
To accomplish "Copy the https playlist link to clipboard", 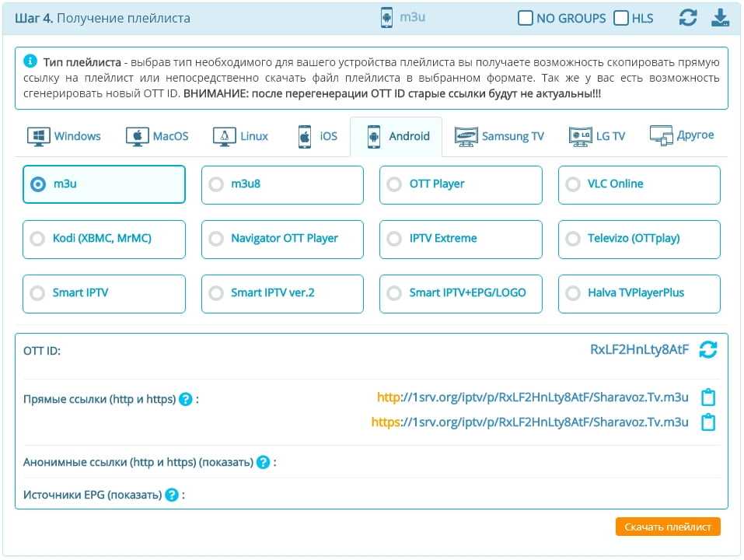I will coord(707,422).
